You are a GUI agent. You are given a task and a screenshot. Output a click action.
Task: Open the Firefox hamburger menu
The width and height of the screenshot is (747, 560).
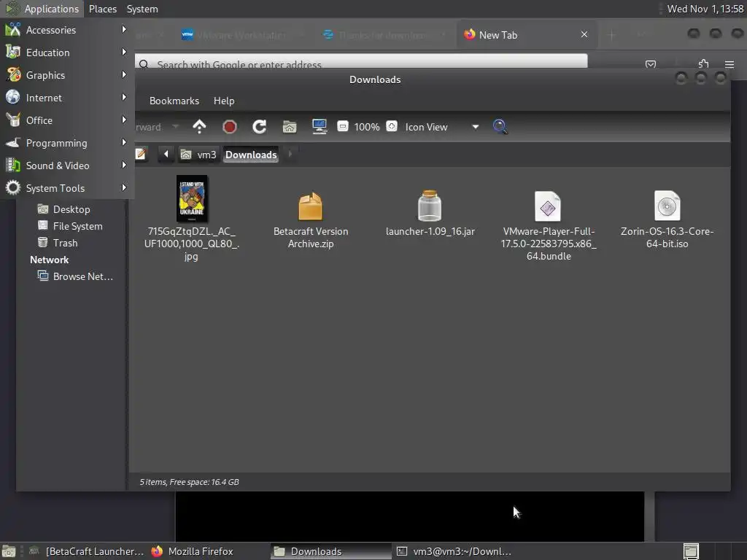point(729,64)
